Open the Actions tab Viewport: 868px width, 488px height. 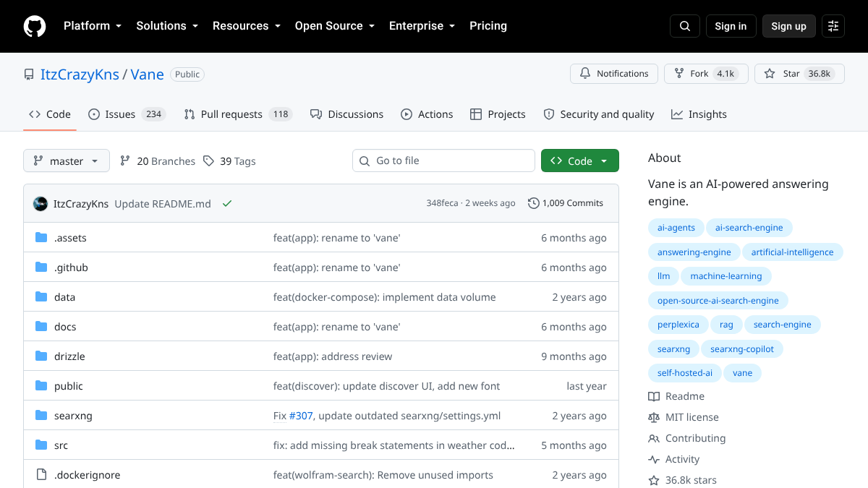[x=427, y=114]
